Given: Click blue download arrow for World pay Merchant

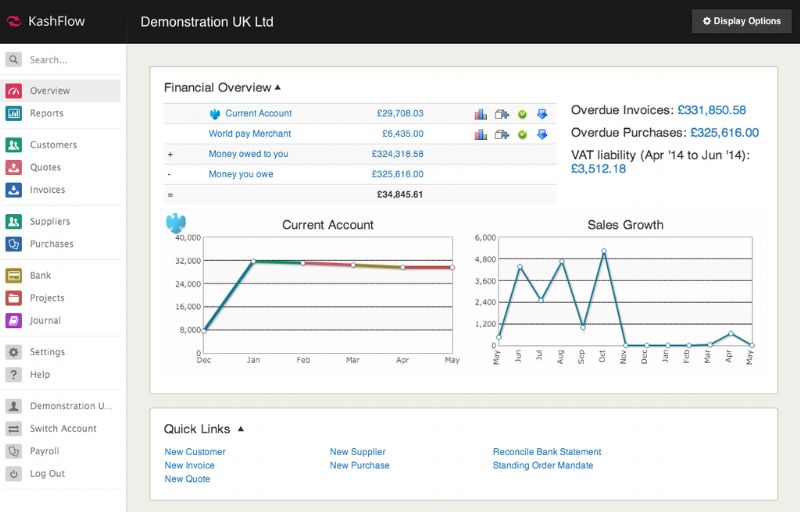Looking at the screenshot, I should (x=542, y=134).
